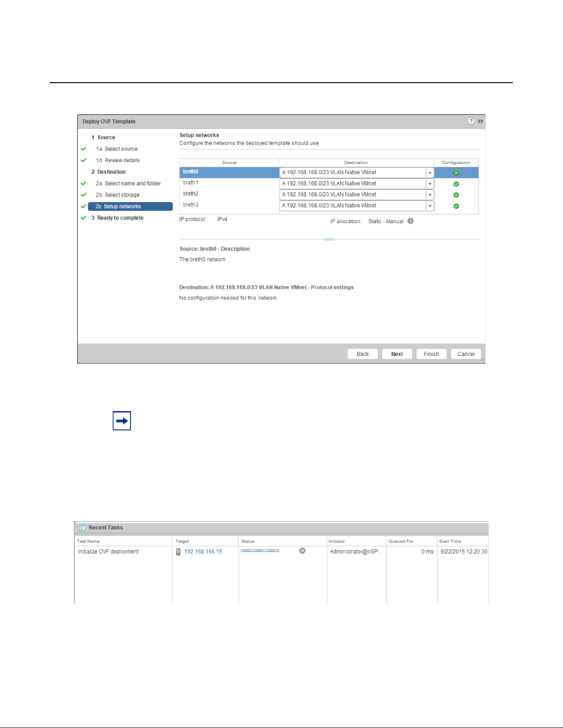
Task: Open the destination dropdown for breth0
Action: [430, 173]
